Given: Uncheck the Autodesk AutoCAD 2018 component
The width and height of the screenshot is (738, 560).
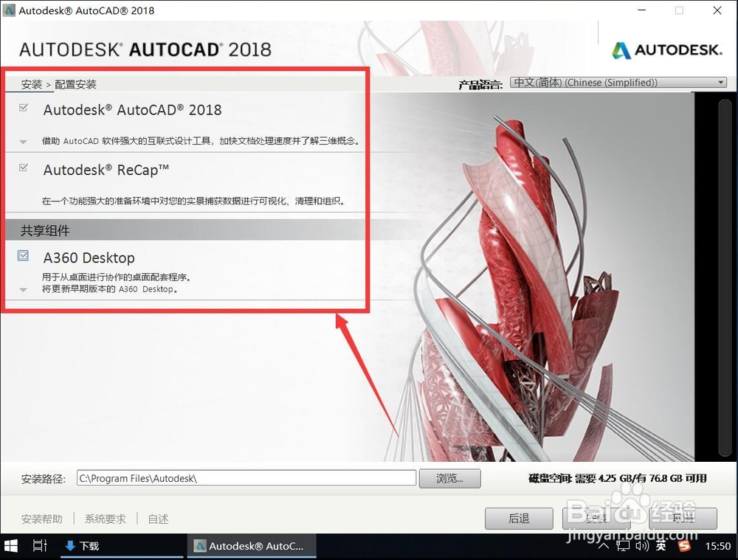Looking at the screenshot, I should 22,106.
